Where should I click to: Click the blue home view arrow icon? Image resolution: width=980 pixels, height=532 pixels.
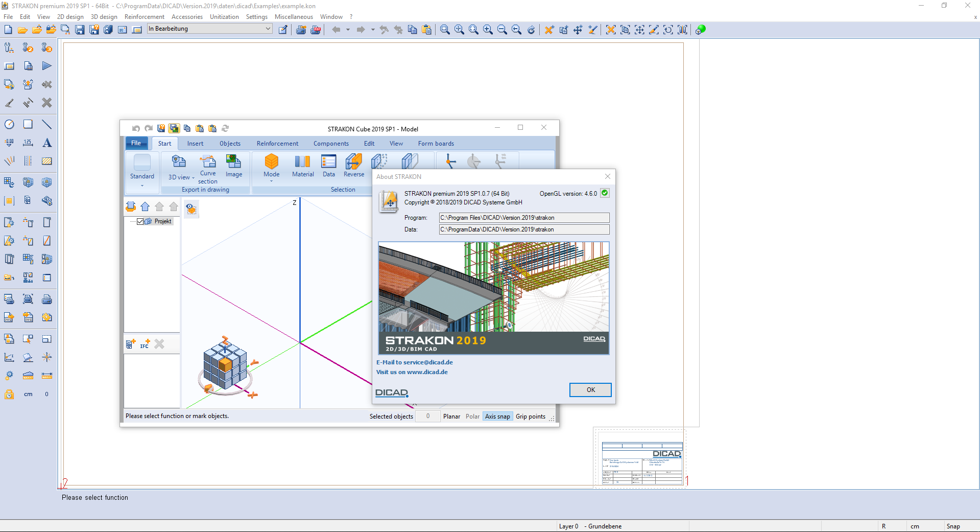coord(145,206)
